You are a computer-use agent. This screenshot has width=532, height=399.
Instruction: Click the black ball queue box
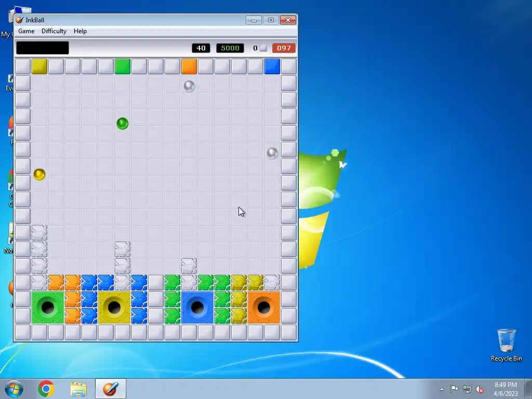point(43,48)
